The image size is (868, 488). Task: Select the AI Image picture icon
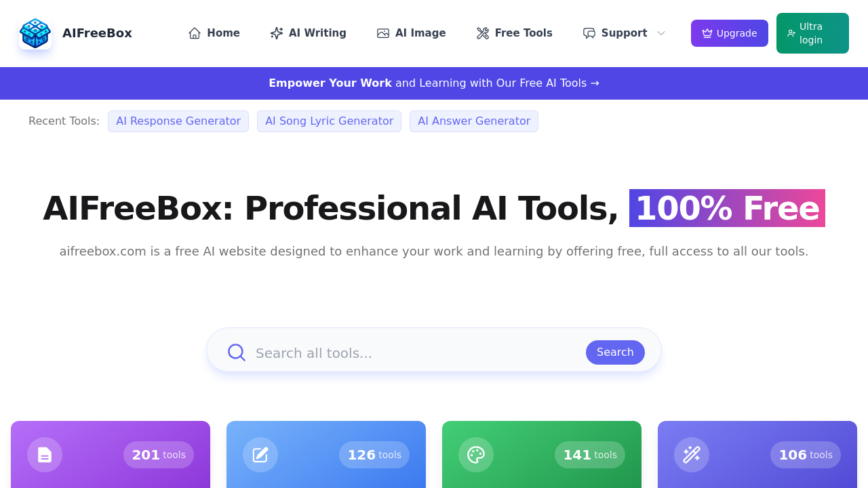tap(384, 33)
